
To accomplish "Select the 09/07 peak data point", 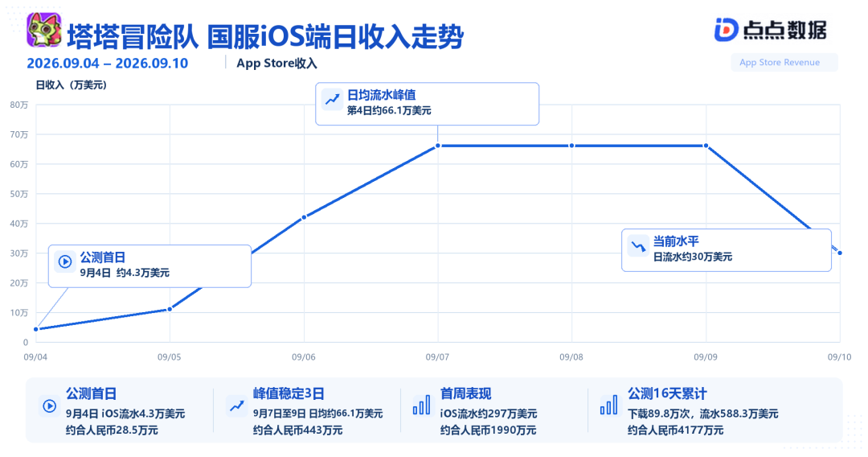I will (x=438, y=146).
